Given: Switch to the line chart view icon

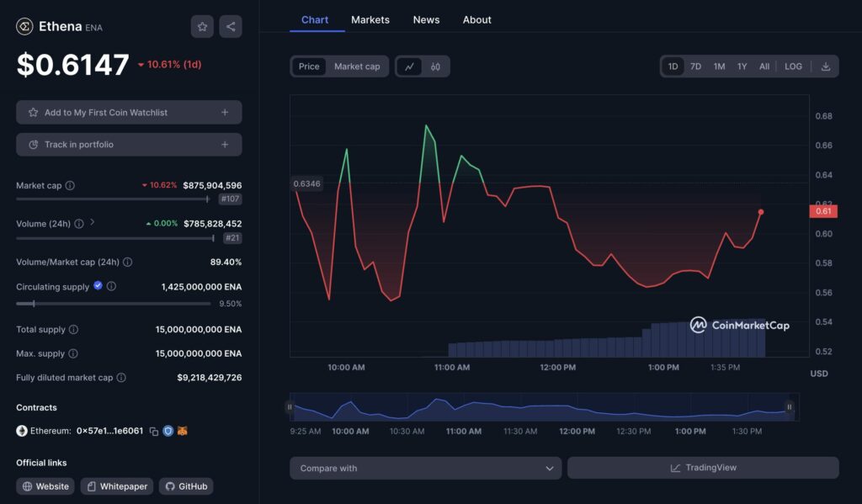Looking at the screenshot, I should 409,66.
